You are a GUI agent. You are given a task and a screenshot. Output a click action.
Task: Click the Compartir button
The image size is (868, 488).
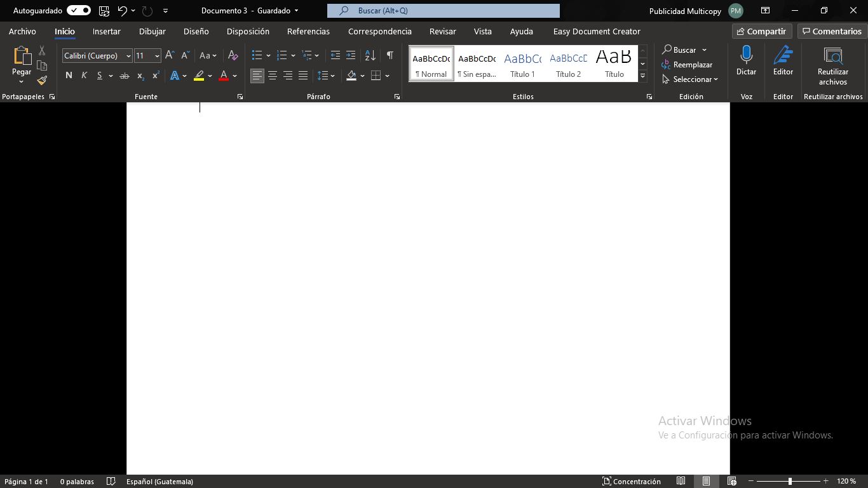(762, 31)
